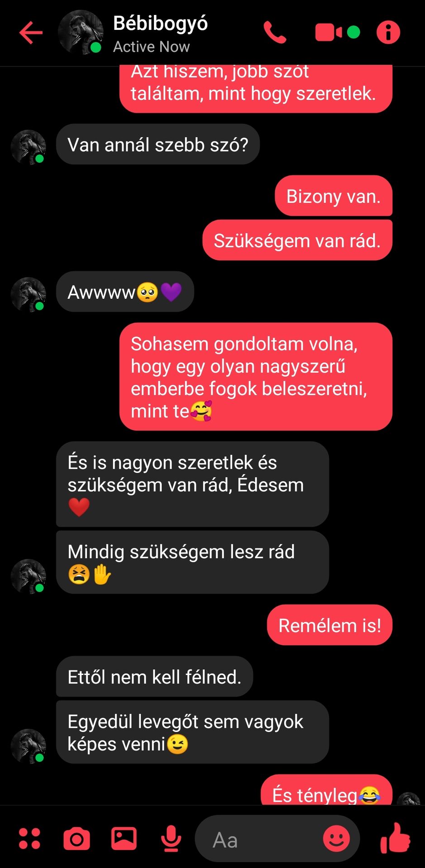Open the emoji picker in message field
The width and height of the screenshot is (425, 868).
(336, 839)
